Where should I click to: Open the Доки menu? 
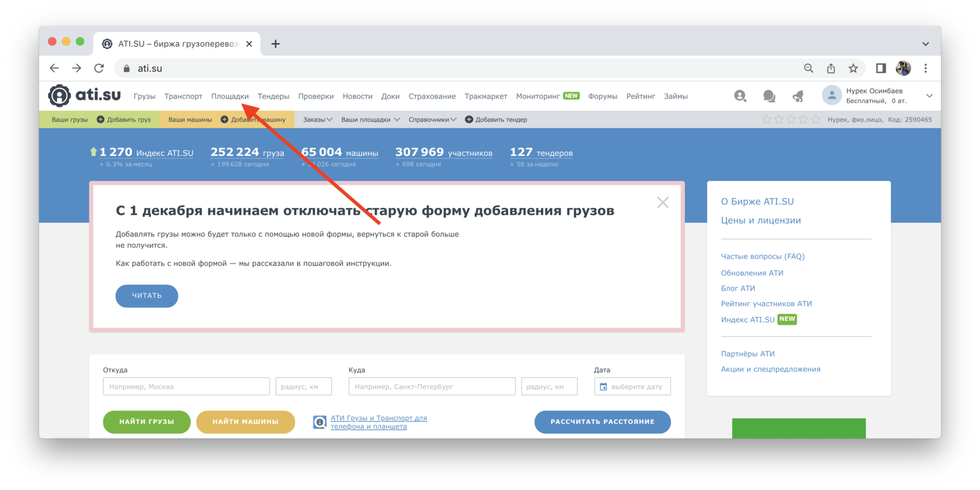coord(390,96)
